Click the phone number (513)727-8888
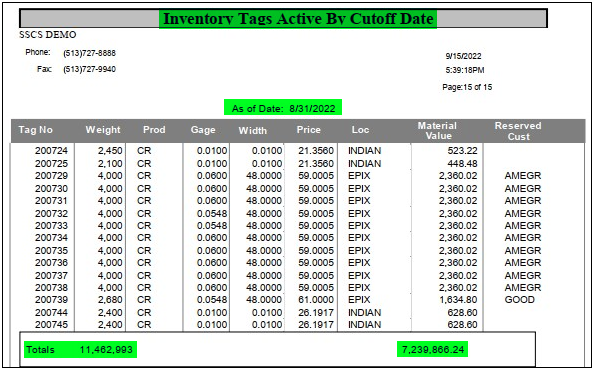This screenshot has width=594, height=368. point(89,53)
